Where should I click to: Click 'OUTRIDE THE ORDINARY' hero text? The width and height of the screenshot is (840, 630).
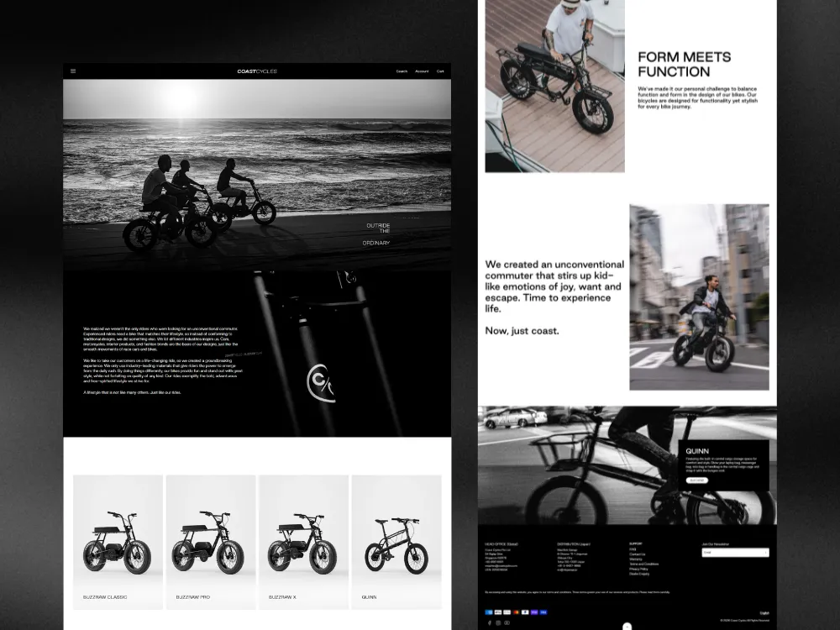coord(376,234)
